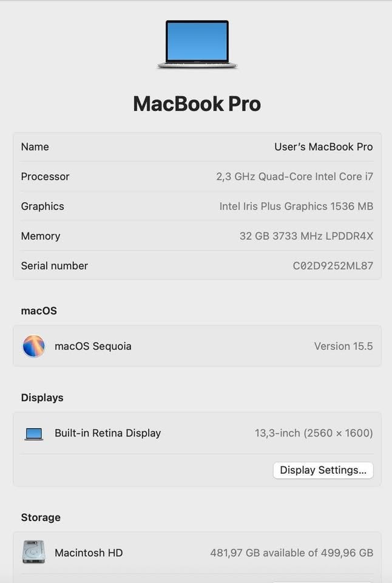The width and height of the screenshot is (392, 583).
Task: Click the Memory 32 GB value
Action: click(x=306, y=236)
